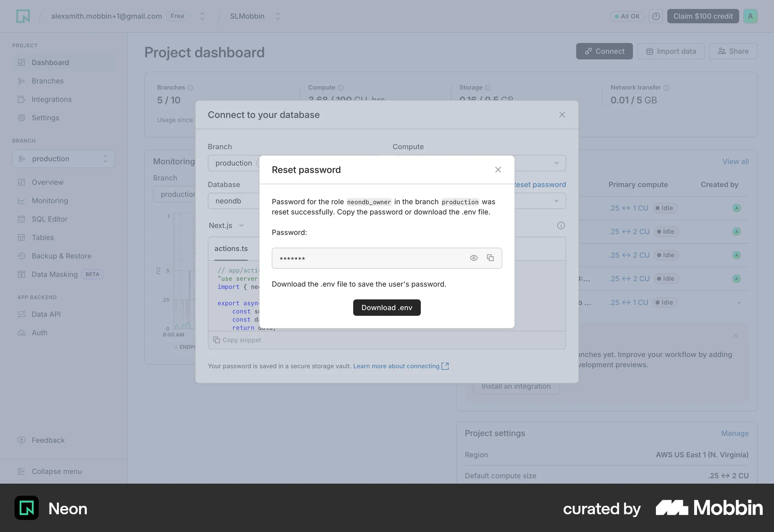Click the Copy snippet icon
The height and width of the screenshot is (532, 774).
(216, 340)
